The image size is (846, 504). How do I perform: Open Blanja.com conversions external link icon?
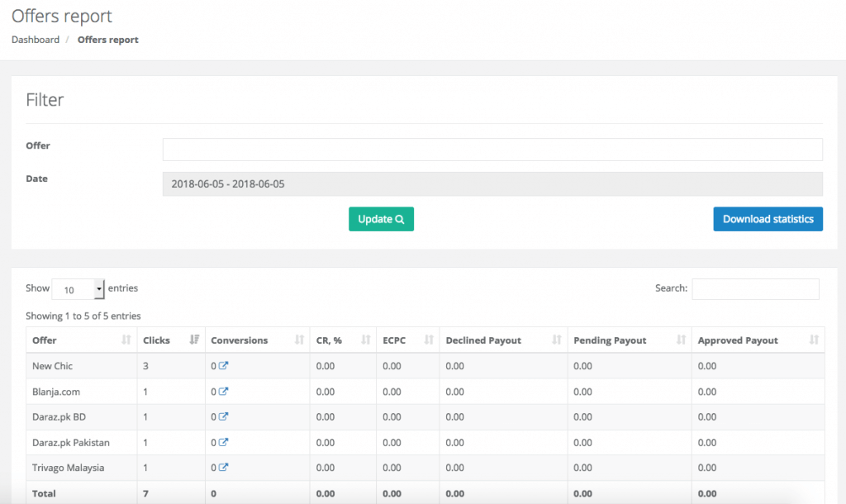click(223, 392)
